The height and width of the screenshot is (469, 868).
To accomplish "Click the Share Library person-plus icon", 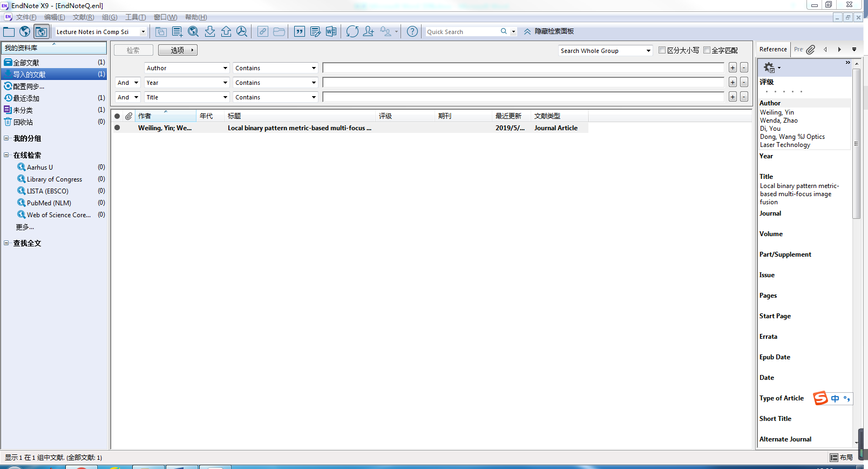I will coord(369,32).
